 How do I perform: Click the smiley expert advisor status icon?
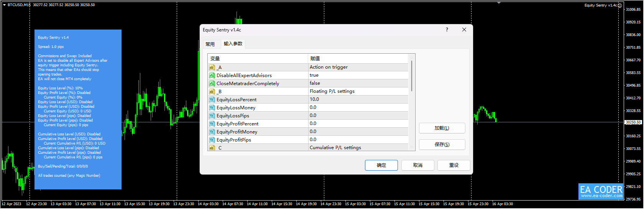coord(620,5)
